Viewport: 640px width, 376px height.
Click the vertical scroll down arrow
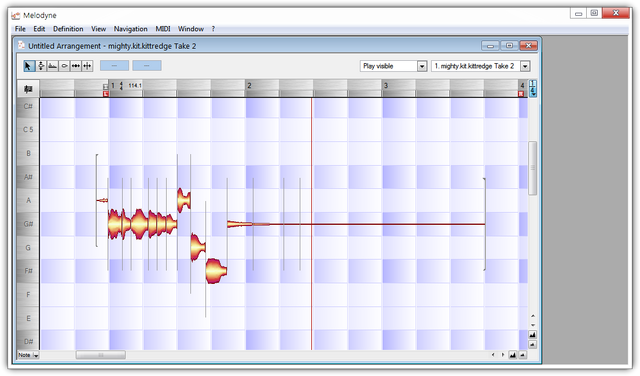533,325
